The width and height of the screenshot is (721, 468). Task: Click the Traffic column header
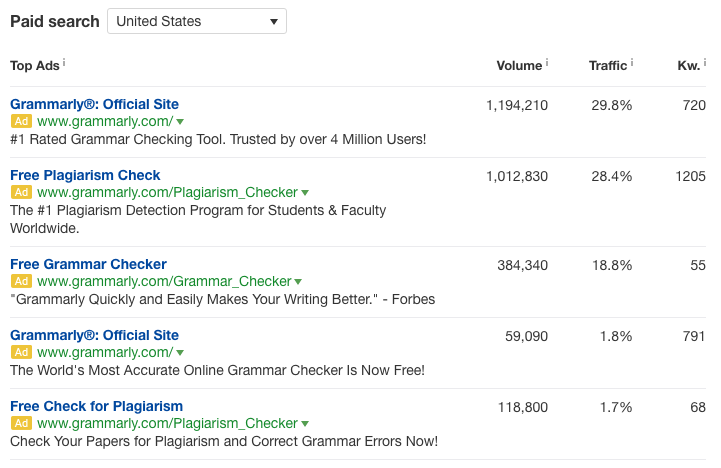point(608,66)
